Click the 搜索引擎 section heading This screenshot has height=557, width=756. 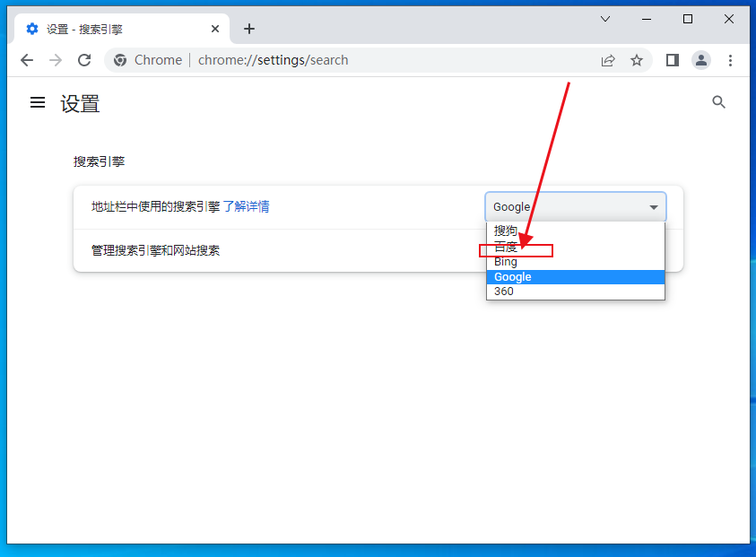[x=99, y=161]
